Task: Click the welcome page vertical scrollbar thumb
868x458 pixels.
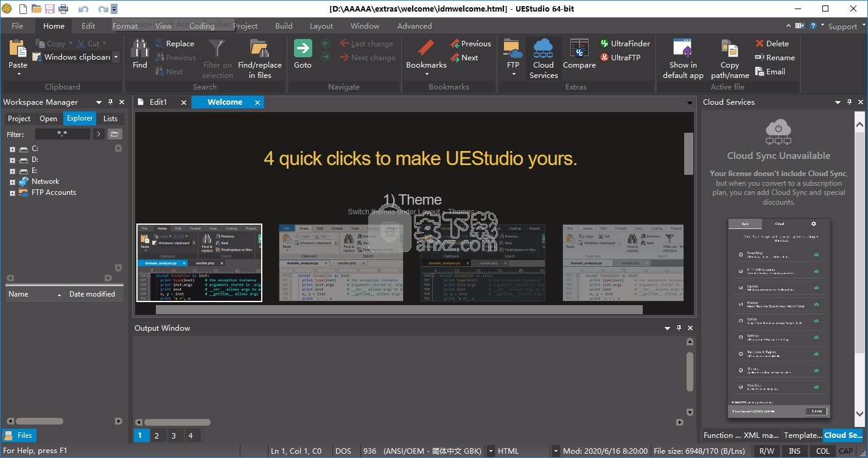Action: (x=688, y=153)
